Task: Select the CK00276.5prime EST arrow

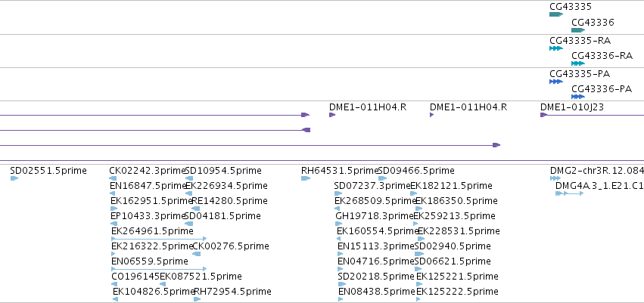Action: [197, 254]
